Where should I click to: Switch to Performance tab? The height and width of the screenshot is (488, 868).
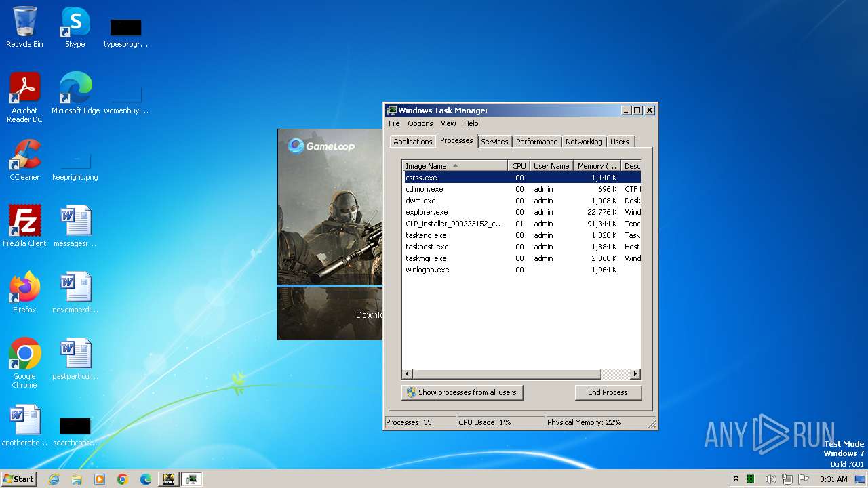tap(536, 142)
